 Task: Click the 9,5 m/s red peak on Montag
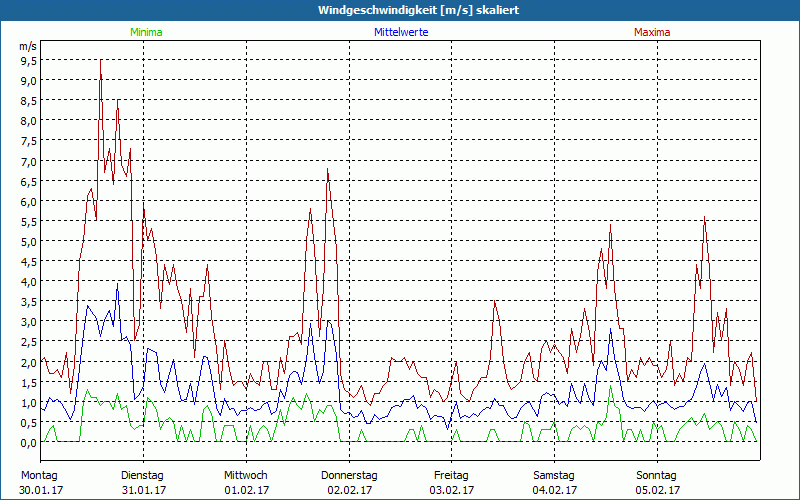point(101,61)
